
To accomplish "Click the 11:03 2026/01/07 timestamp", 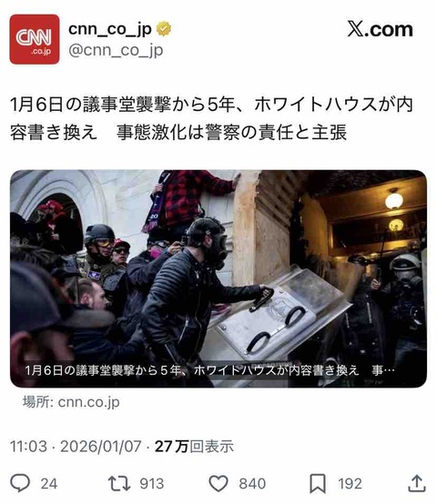I will [76, 446].
